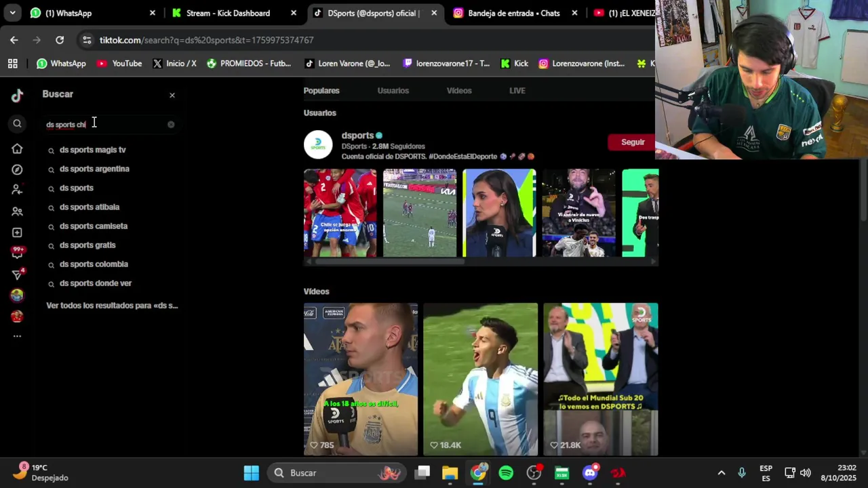Open File Explorer from the taskbar
The image size is (868, 488).
(450, 473)
